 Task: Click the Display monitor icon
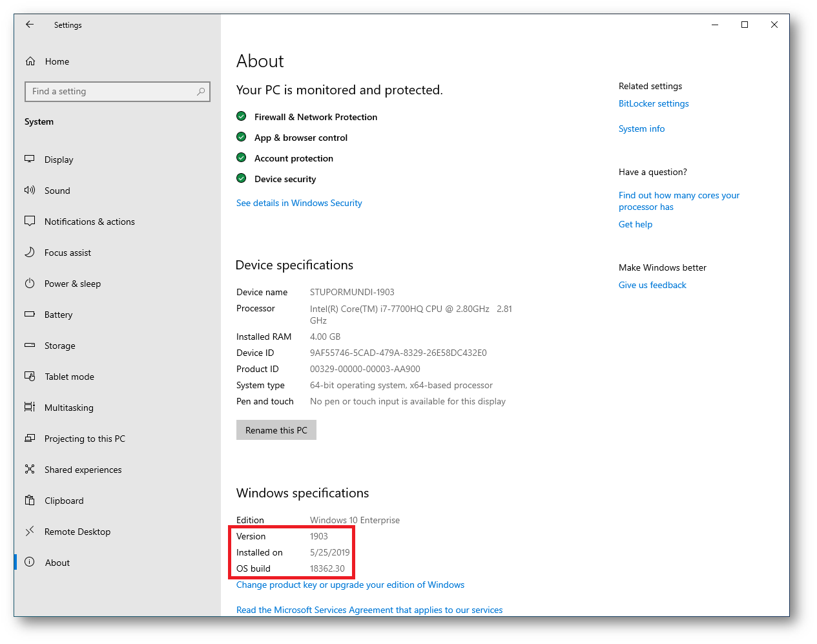click(x=30, y=159)
